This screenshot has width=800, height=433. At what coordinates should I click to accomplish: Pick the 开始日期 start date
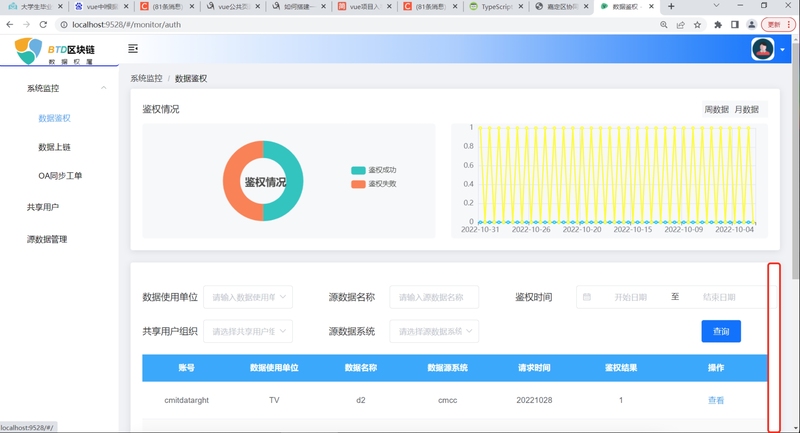click(x=631, y=297)
